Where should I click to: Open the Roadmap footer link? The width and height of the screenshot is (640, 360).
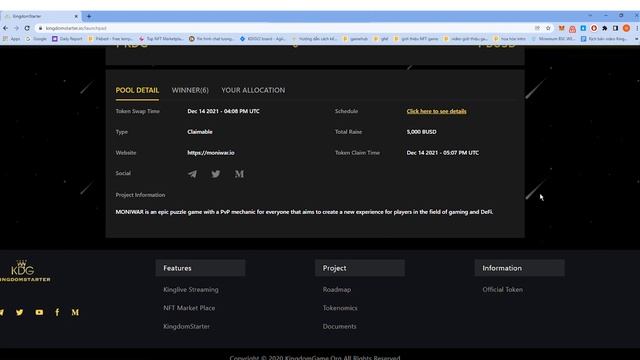(337, 289)
